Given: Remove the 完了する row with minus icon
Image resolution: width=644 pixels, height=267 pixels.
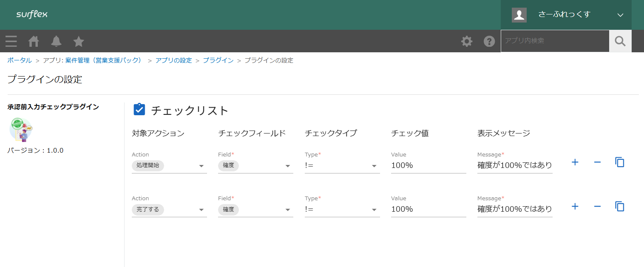Looking at the screenshot, I should [597, 206].
